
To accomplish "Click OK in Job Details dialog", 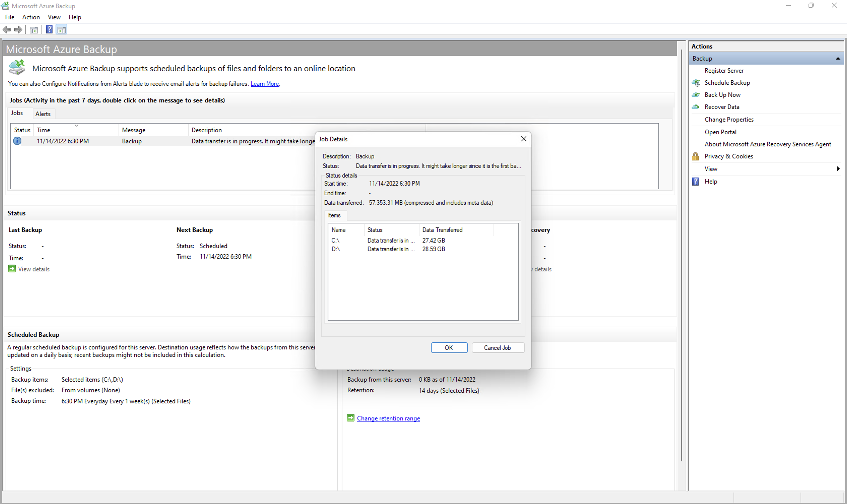I will (x=449, y=348).
